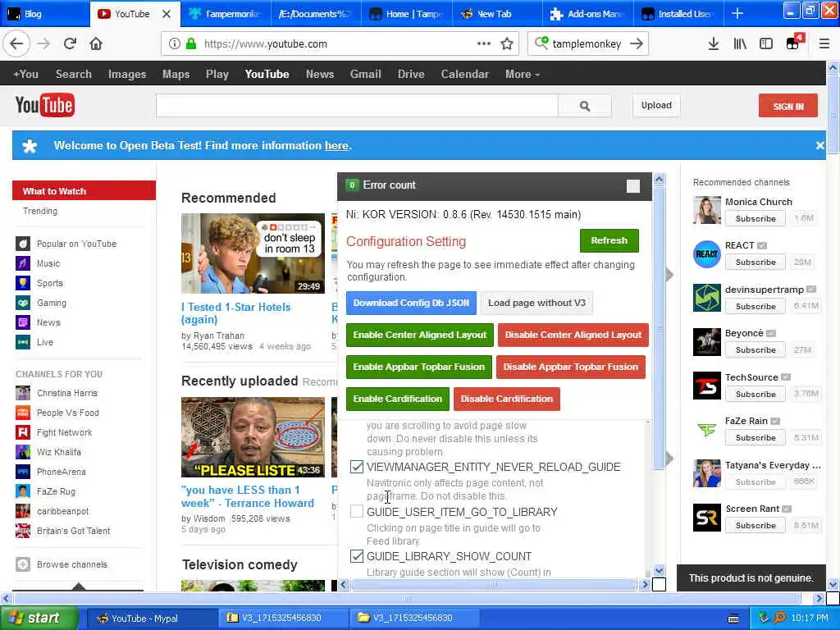Click Disable Cardification button
Screen dimensions: 840x630
[x=507, y=399]
